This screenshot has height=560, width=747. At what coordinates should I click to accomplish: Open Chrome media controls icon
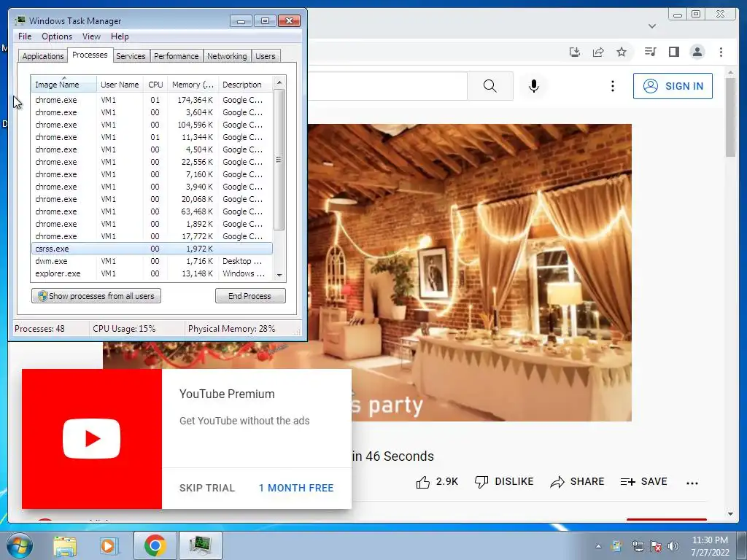tap(650, 52)
